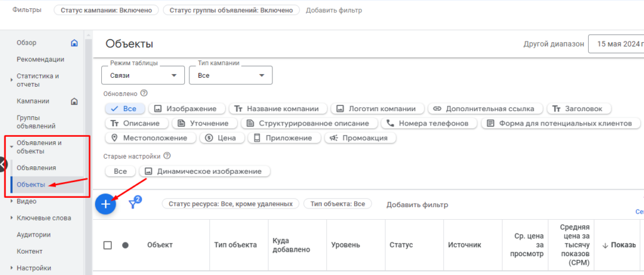The image size is (644, 275).
Task: Click Источник column header
Action: click(465, 245)
